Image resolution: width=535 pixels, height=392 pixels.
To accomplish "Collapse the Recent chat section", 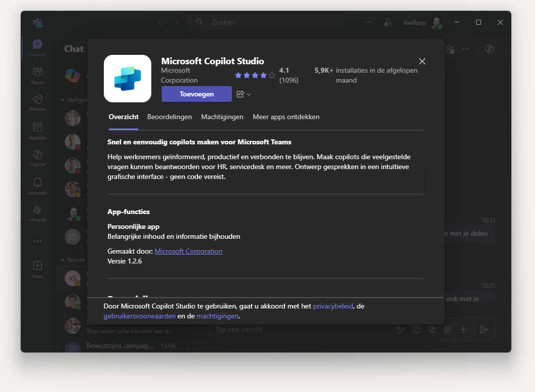I will coord(73,260).
